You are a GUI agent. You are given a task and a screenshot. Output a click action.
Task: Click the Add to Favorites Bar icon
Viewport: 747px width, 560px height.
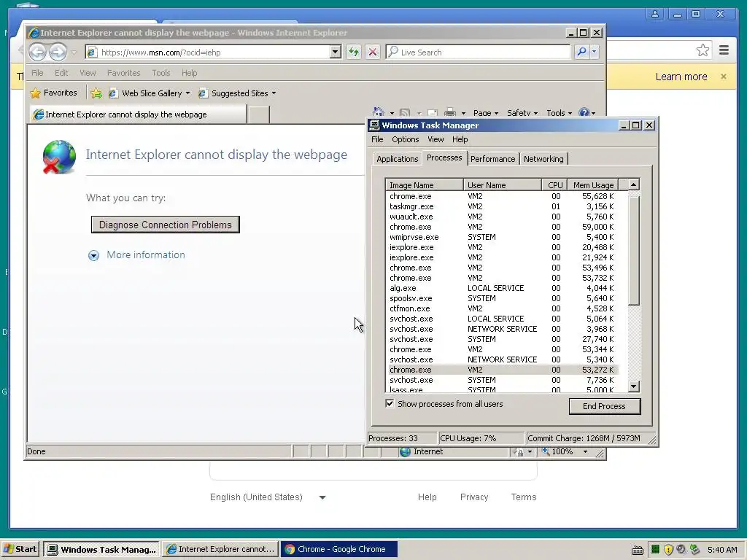tap(96, 93)
